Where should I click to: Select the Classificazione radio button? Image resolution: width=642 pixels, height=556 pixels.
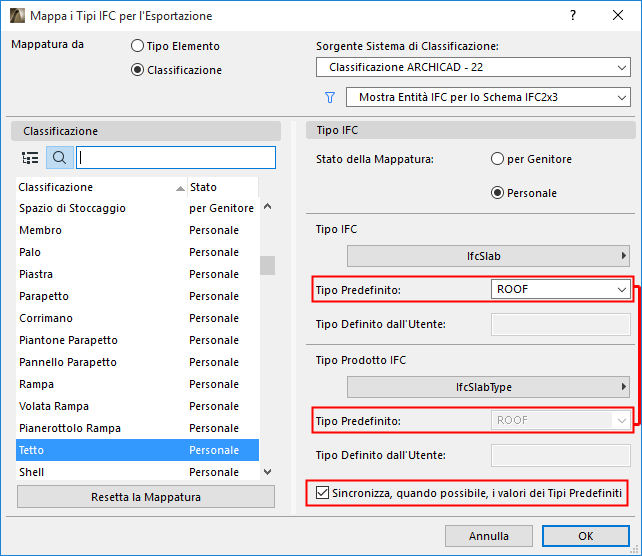[138, 70]
